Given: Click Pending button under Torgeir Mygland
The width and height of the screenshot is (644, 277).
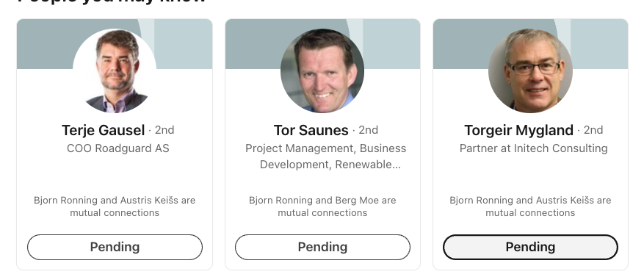Looking at the screenshot, I should click(530, 247).
